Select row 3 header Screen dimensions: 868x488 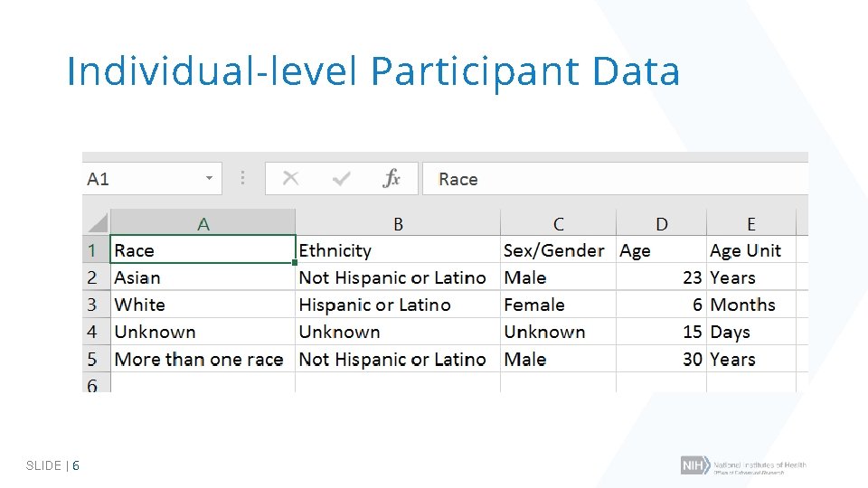97,305
